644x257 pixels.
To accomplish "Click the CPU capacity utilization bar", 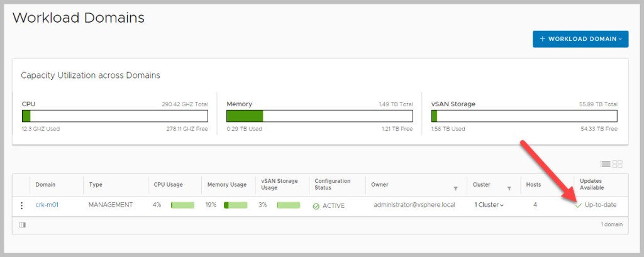I will (114, 116).
